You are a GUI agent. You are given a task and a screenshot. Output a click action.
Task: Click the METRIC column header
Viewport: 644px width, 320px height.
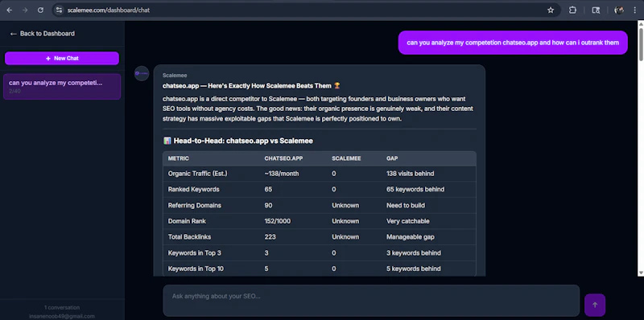(x=178, y=158)
